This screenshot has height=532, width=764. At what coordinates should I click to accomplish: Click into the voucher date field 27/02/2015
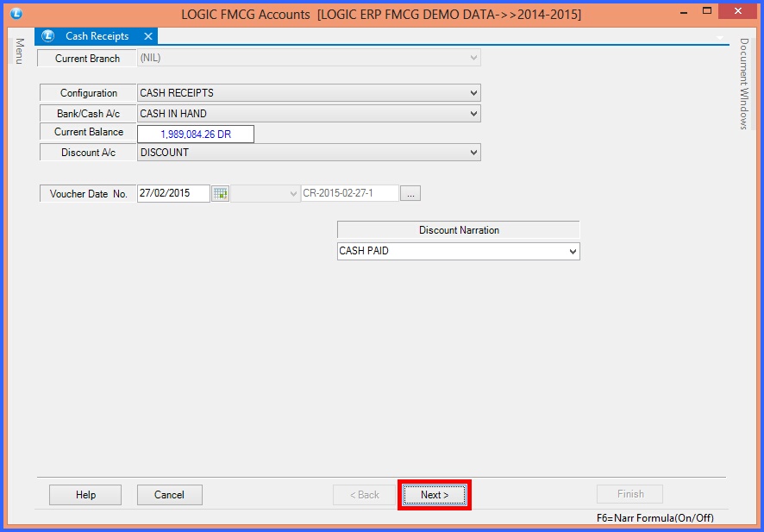[x=173, y=193]
